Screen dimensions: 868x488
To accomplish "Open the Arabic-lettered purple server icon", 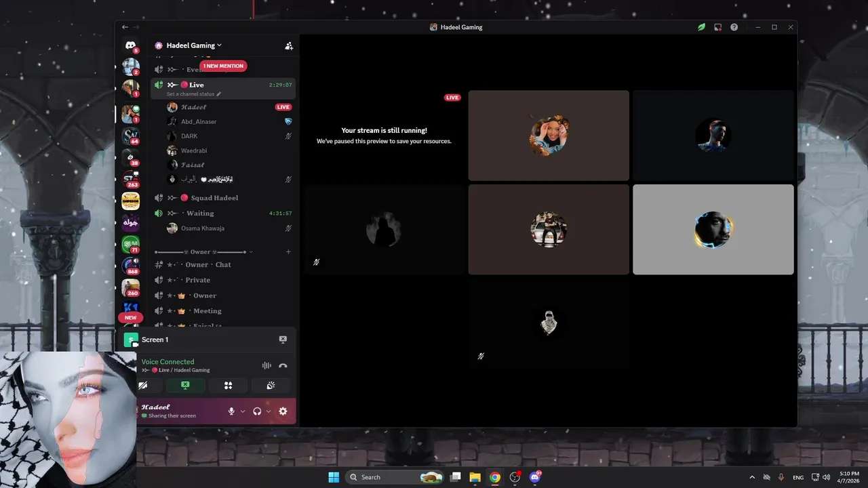I will tap(130, 222).
